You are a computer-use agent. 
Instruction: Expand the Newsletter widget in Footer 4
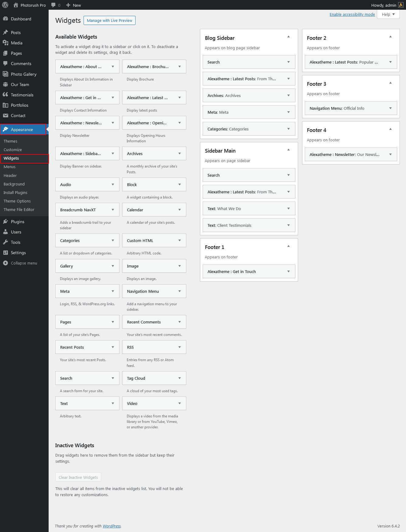click(391, 154)
